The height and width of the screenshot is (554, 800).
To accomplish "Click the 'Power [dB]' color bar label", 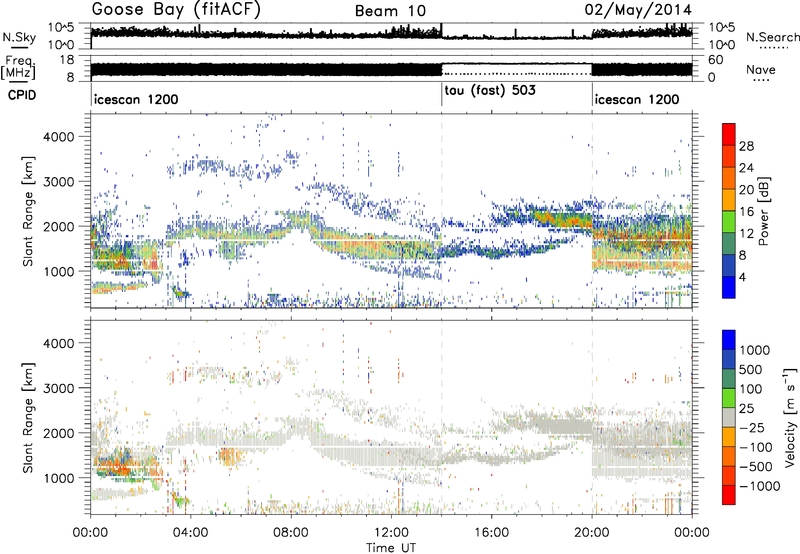I will [763, 211].
